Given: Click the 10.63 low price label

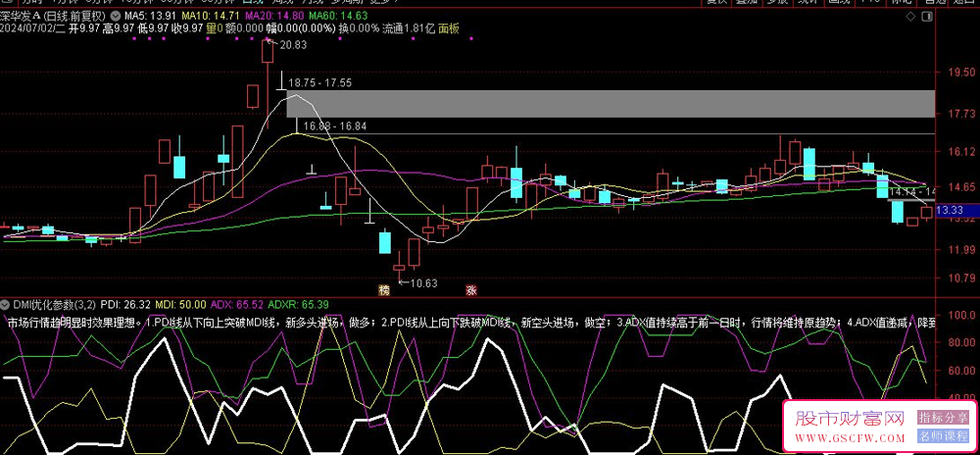Looking at the screenshot, I should coord(423,283).
